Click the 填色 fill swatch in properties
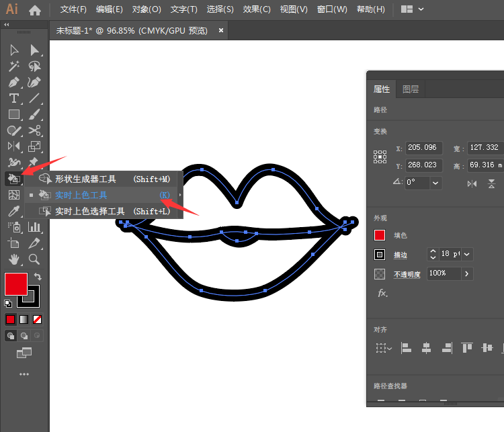Viewport: 504px width, 432px height. (380, 235)
